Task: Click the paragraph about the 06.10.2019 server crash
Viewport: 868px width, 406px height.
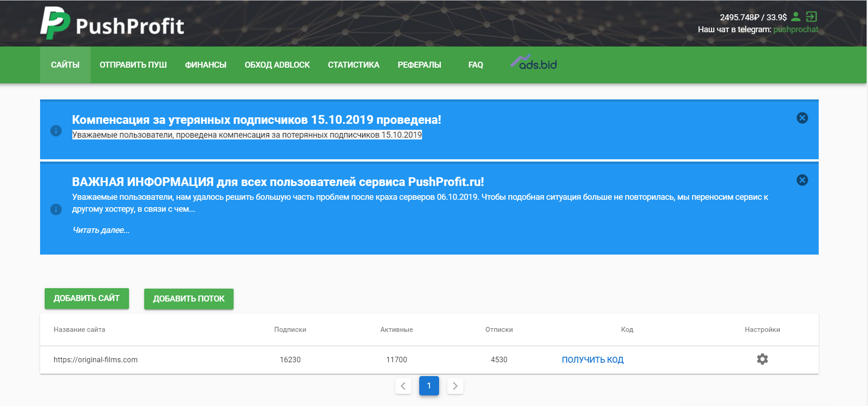Action: point(420,203)
